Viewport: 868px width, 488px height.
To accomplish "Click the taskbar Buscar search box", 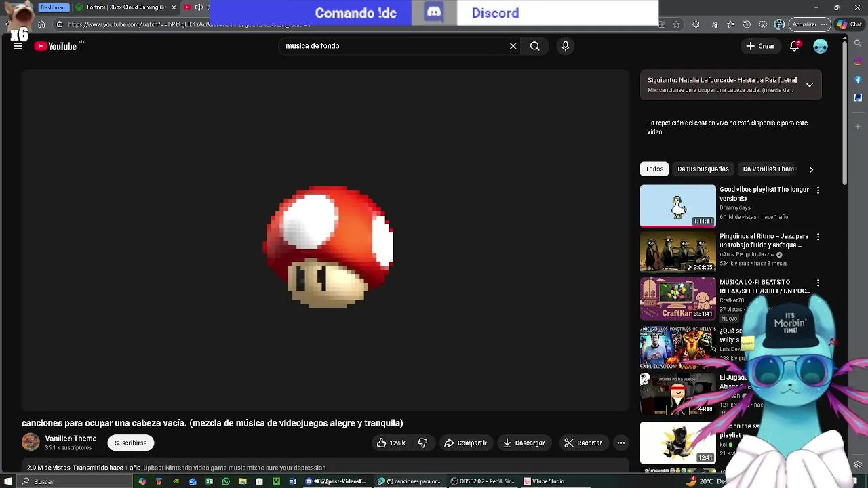I will tap(75, 481).
